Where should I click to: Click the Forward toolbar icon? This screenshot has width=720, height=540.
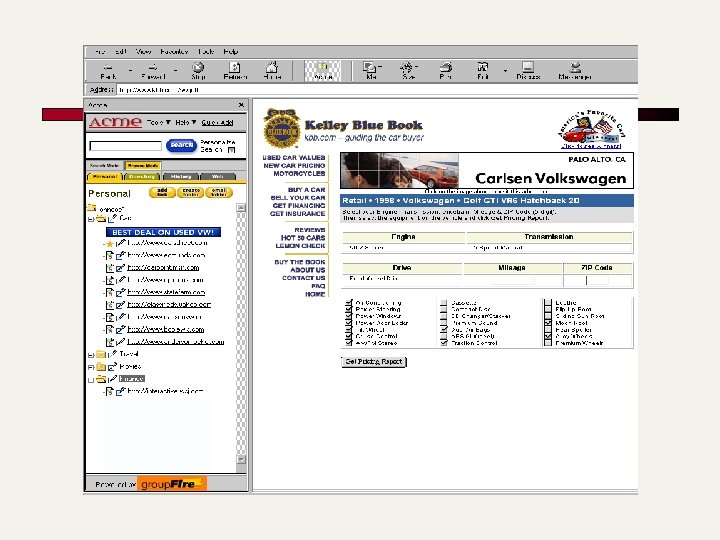[153, 68]
